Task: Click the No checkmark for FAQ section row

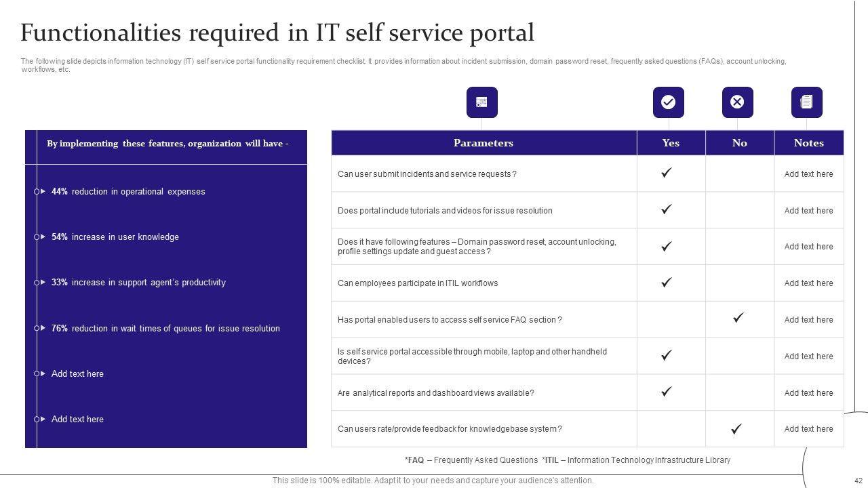Action: [738, 317]
